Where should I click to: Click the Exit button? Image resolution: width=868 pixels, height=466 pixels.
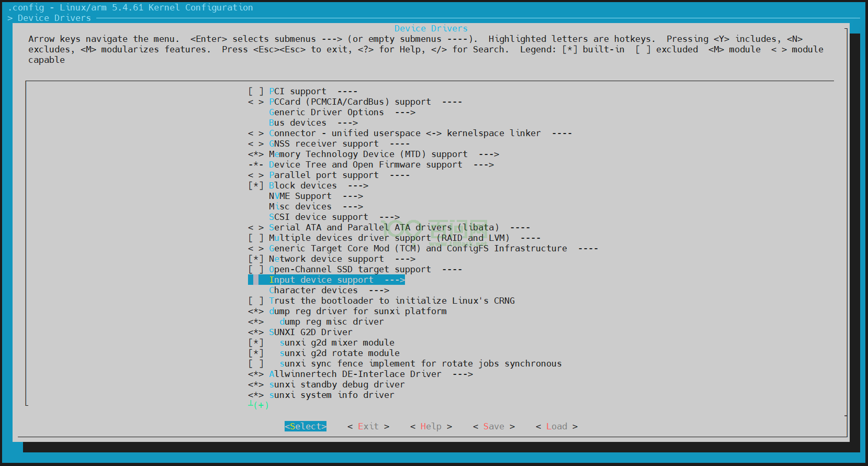[368, 427]
